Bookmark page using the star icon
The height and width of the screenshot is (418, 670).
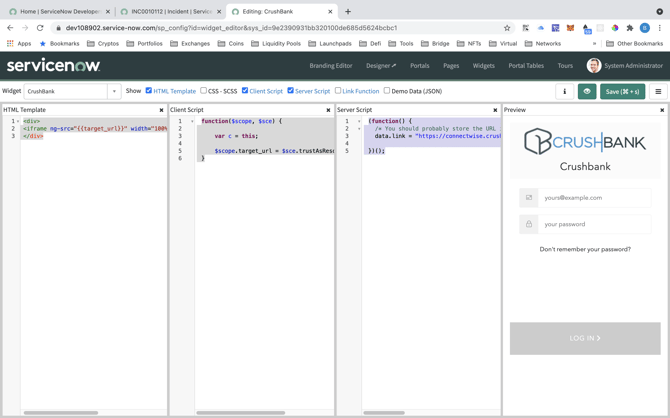click(507, 28)
